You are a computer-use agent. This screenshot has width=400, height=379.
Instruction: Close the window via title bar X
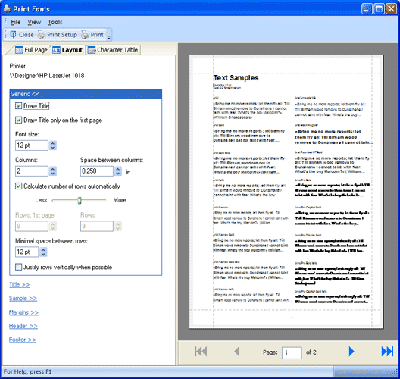click(x=390, y=9)
